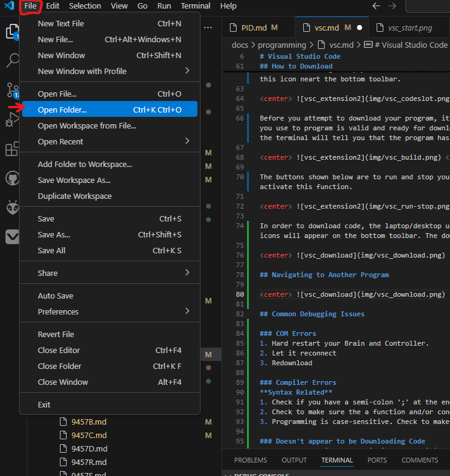This screenshot has height=476, width=450.
Task: Go forward with the right arrow
Action: pyautogui.click(x=393, y=6)
